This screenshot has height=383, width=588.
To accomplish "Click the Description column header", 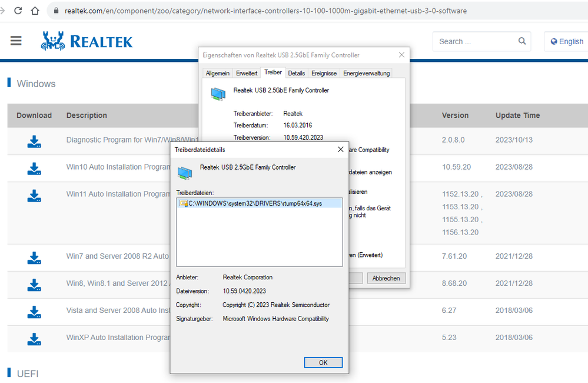I will (87, 115).
